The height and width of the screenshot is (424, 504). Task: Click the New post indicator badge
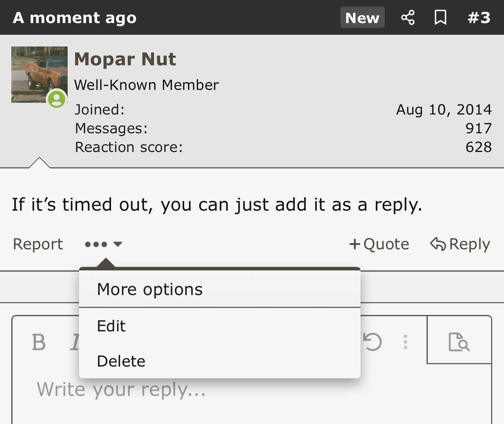(362, 18)
